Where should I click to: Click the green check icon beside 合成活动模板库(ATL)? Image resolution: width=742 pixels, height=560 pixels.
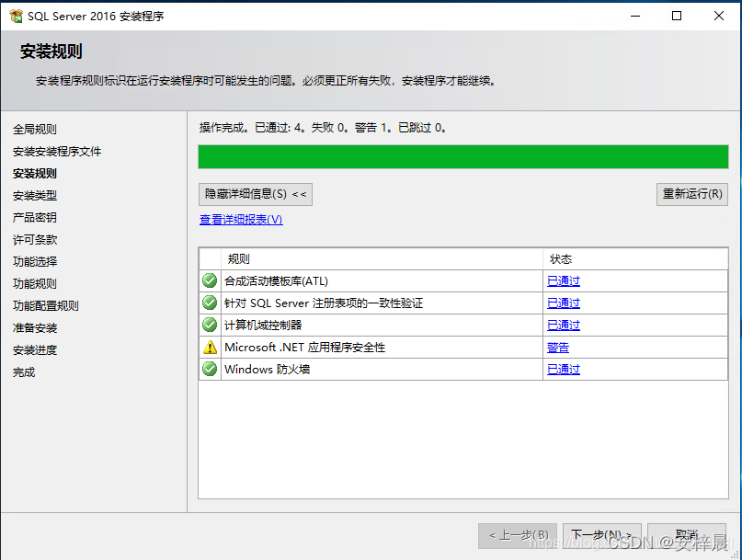point(209,280)
